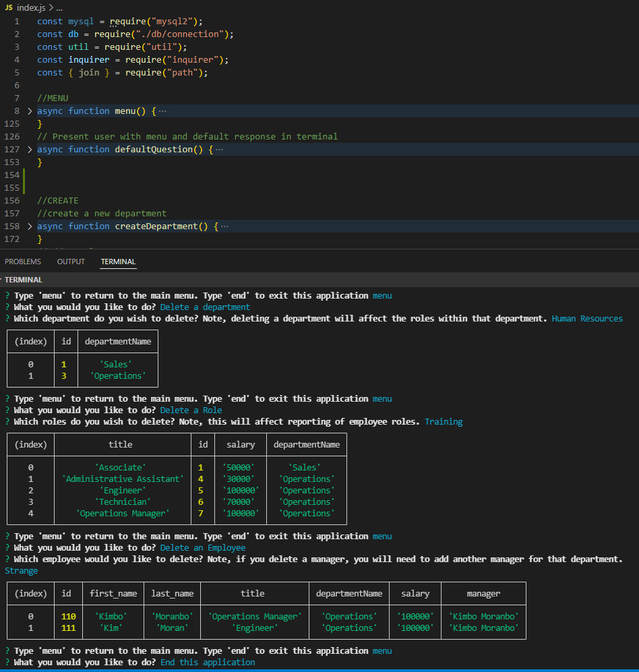Click the //MENU comment line
Image resolution: width=639 pixels, height=672 pixels.
(53, 98)
